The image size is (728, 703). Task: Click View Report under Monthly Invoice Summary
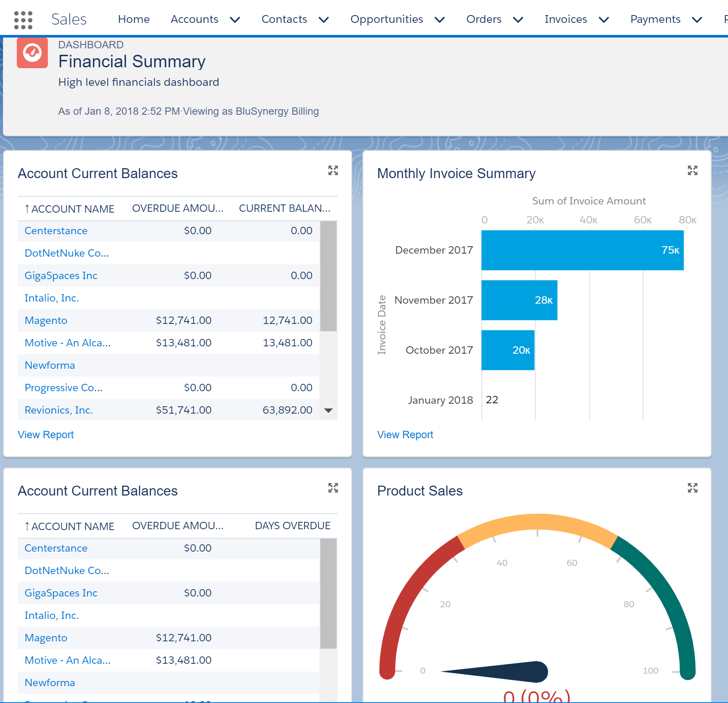tap(405, 435)
